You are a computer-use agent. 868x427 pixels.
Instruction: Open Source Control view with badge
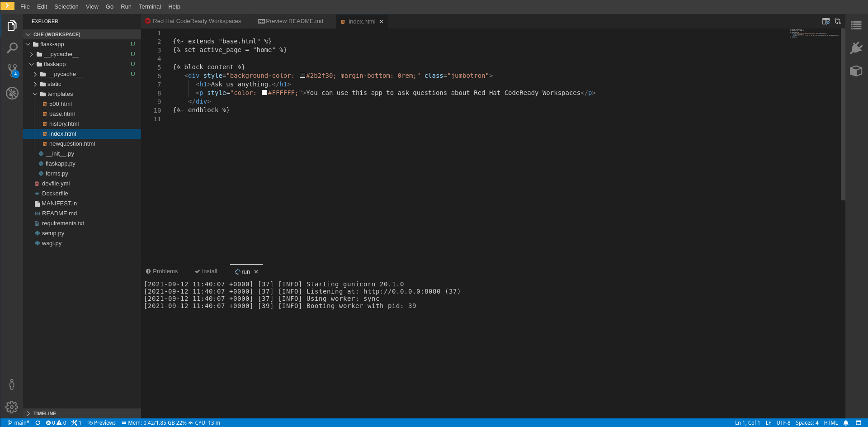12,70
